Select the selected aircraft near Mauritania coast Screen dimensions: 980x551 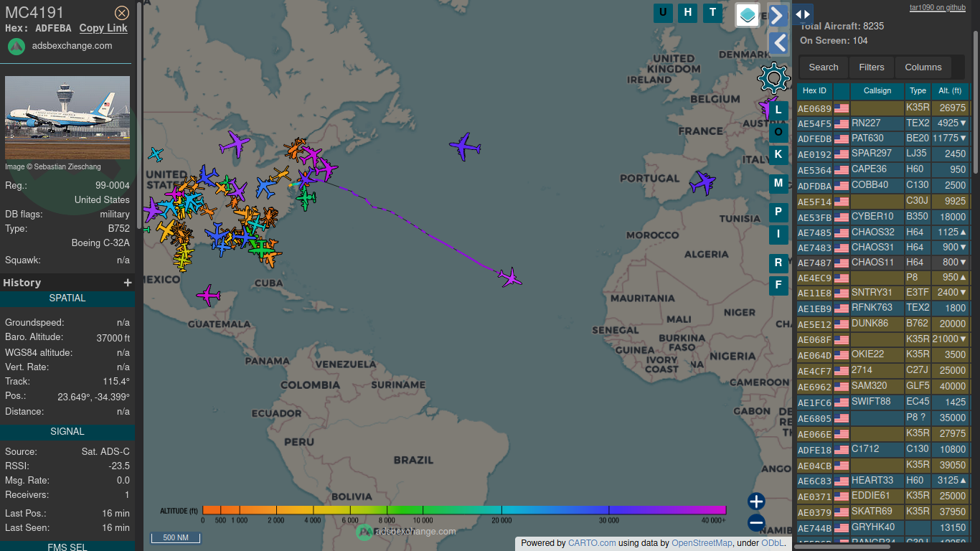click(x=510, y=277)
